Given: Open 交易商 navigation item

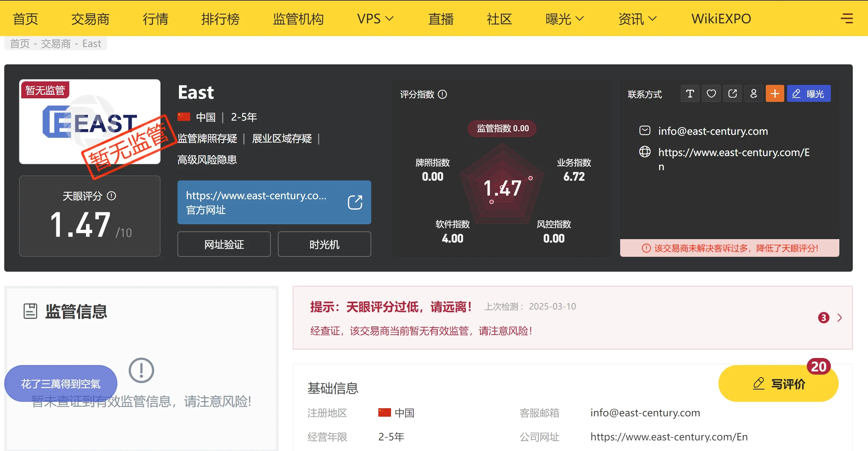Looking at the screenshot, I should click(x=90, y=18).
